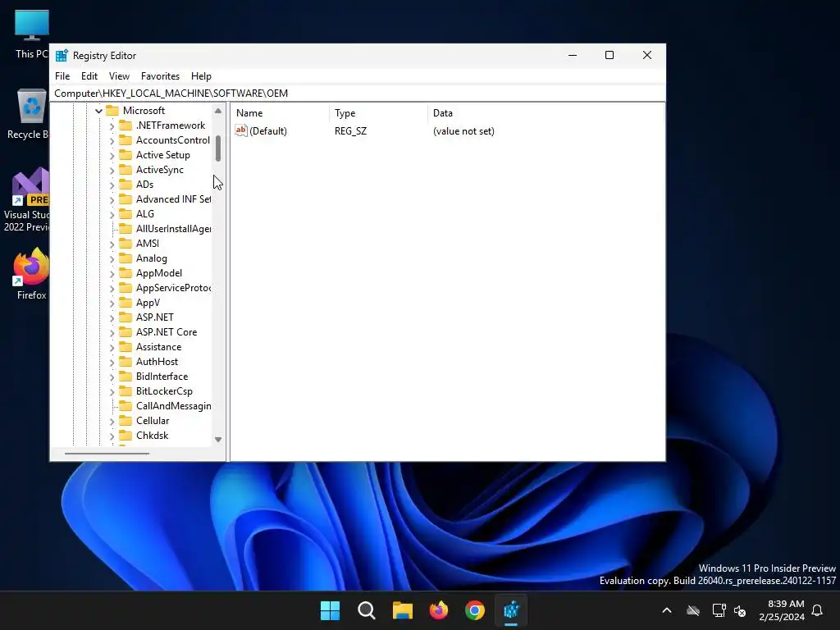Expand the .NETFramework key
The width and height of the screenshot is (840, 630).
coord(112,126)
